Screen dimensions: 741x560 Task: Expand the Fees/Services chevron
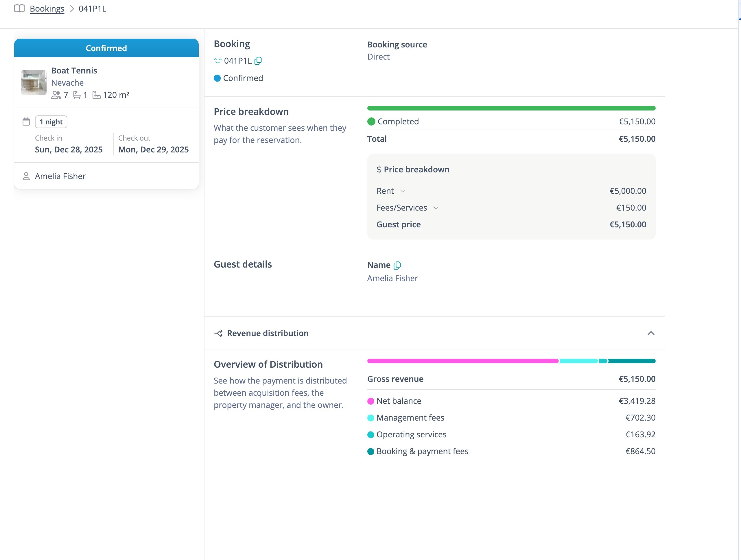click(x=436, y=208)
